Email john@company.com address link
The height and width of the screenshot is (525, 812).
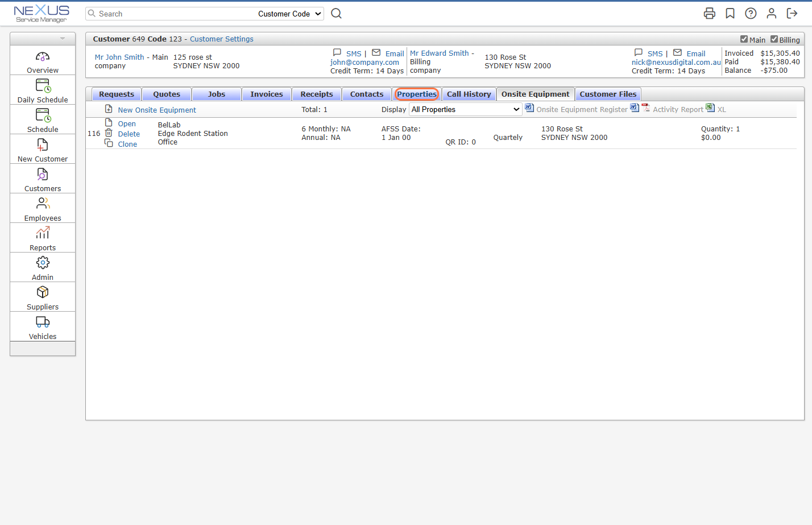[x=364, y=63]
